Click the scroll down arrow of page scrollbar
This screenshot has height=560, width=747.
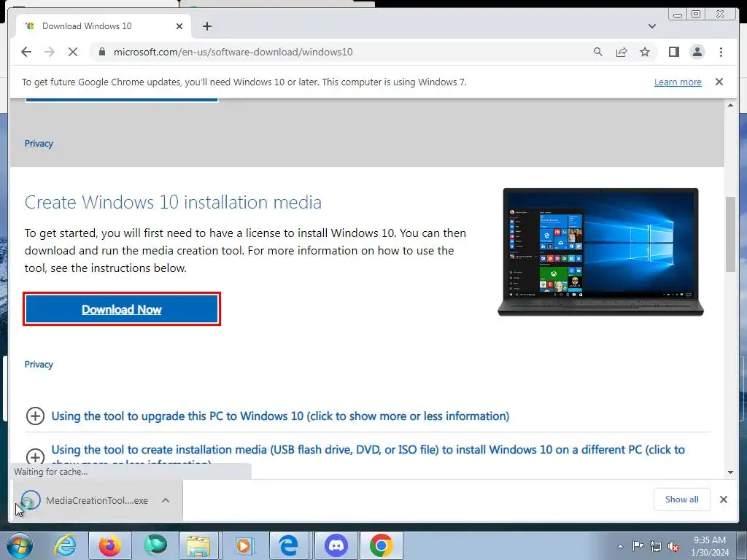(730, 472)
